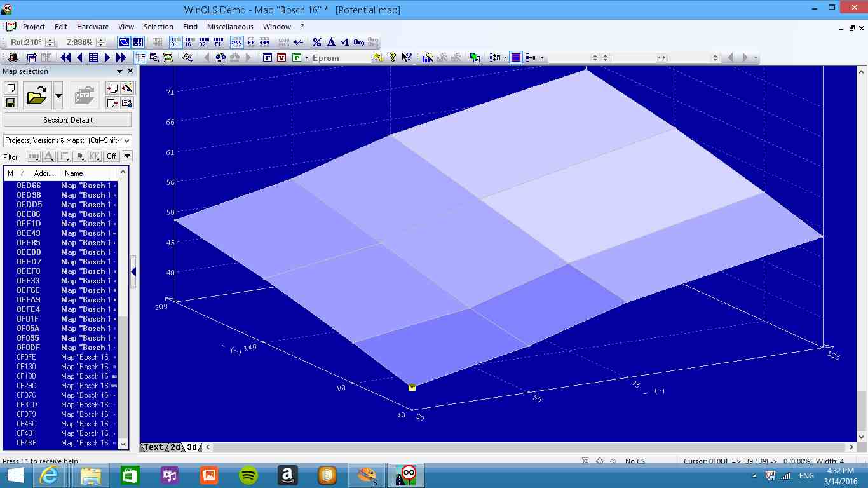Click the bar chart wand icon
868x488 pixels.
click(428, 58)
